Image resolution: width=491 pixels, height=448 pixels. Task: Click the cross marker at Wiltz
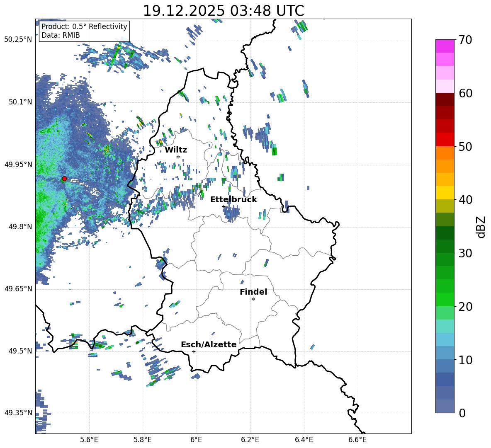tap(178, 157)
